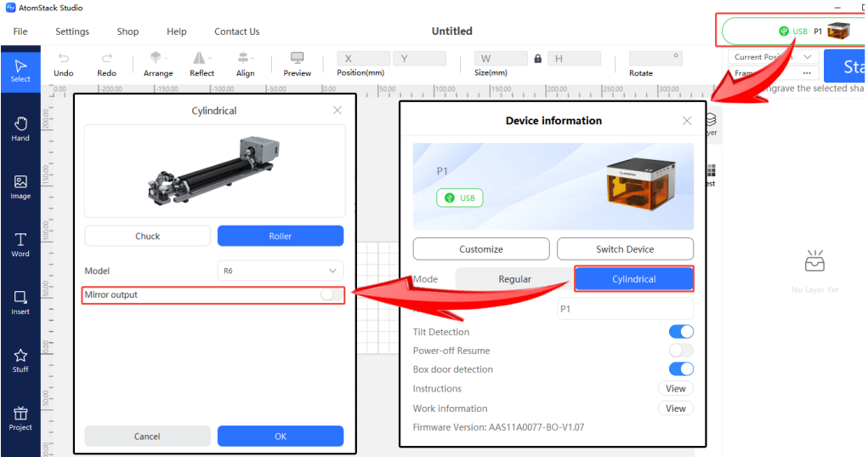This screenshot has height=457, width=868.
Task: Open the Image tool in sidebar
Action: tap(20, 187)
